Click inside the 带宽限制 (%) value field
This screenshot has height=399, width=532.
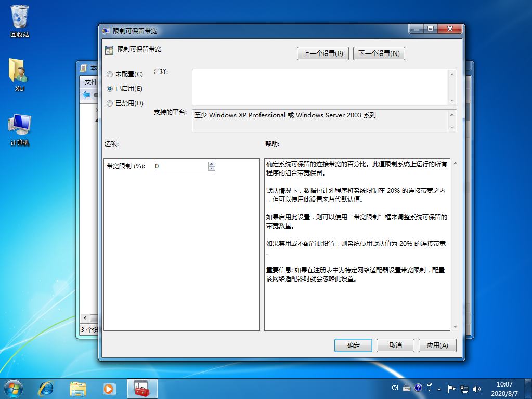tap(180, 166)
